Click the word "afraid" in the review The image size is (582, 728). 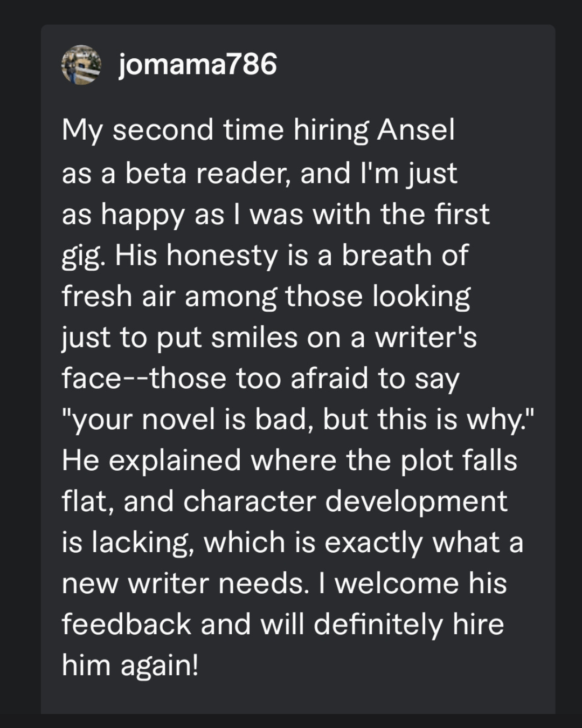tap(330, 379)
